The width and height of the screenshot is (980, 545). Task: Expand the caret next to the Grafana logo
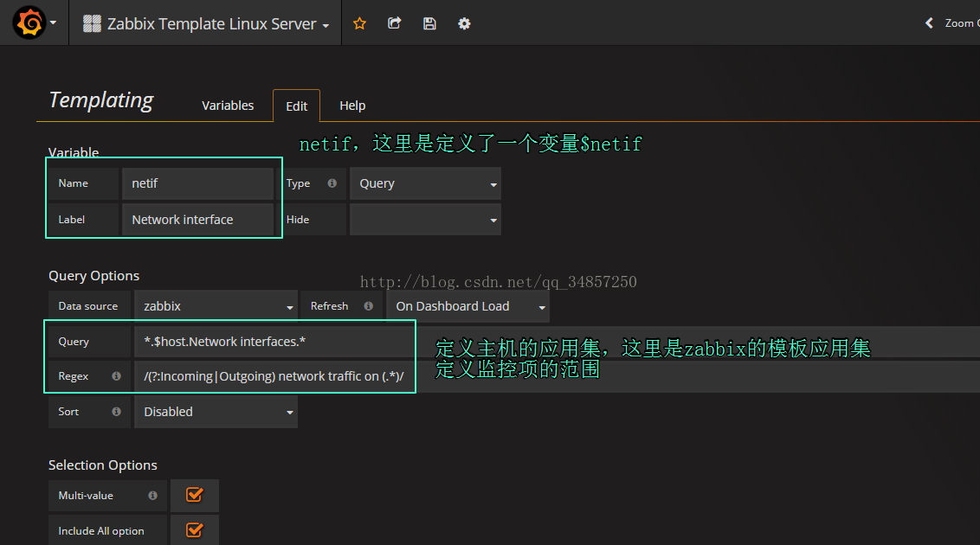53,23
